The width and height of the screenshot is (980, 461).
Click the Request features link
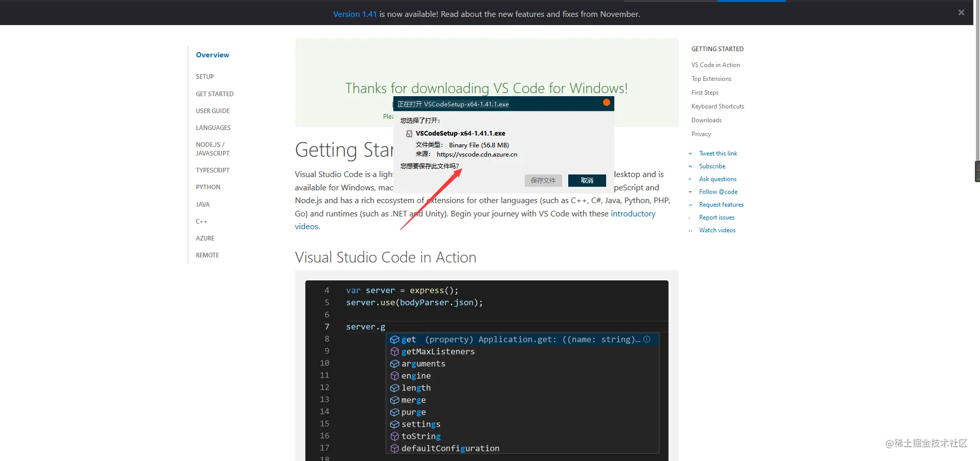coord(721,205)
